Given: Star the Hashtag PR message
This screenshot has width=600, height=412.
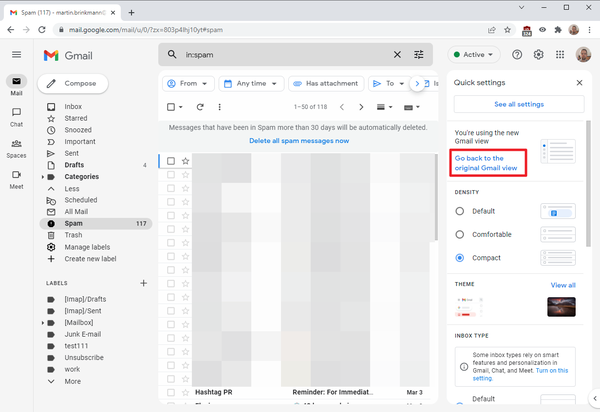Looking at the screenshot, I should pos(186,392).
